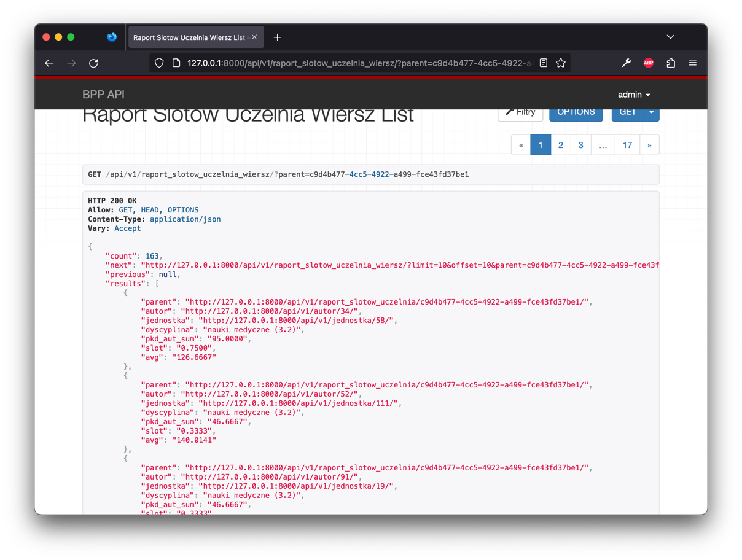This screenshot has height=560, width=742.
Task: Close the Raport Slotow Uczelnia Wiersz tab
Action: [254, 37]
